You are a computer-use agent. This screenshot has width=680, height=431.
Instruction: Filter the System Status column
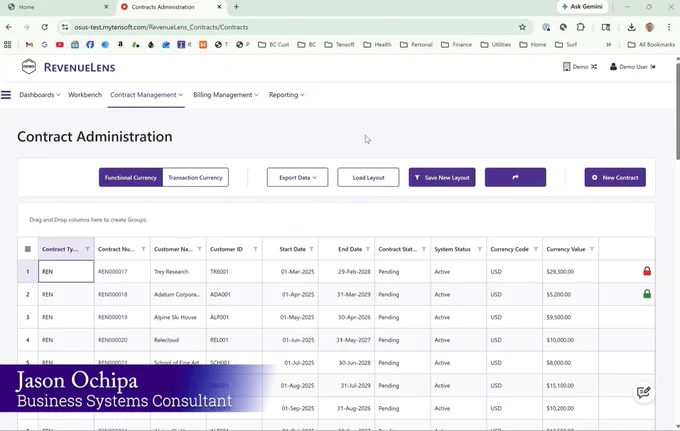pos(480,249)
